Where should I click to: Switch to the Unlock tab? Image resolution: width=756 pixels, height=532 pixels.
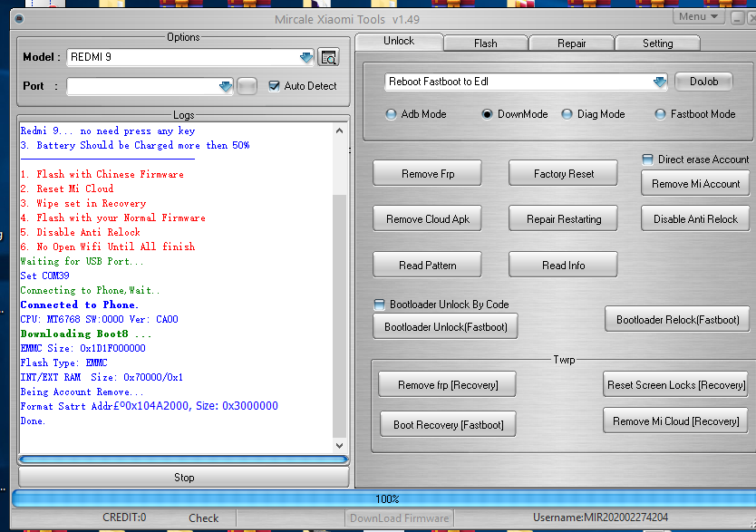tap(399, 41)
